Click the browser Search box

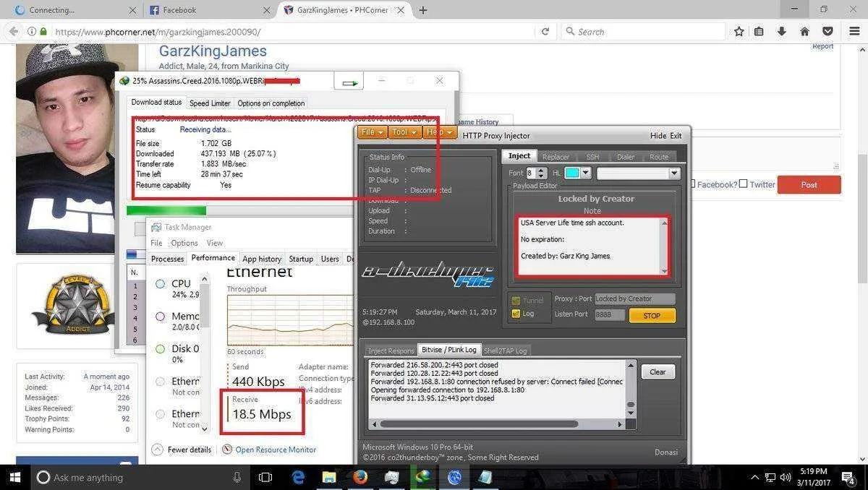coord(643,32)
